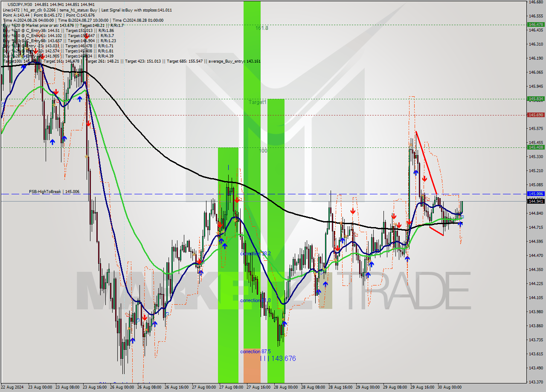The height and width of the screenshot is (392, 546).
Task: Click the 145.945 price axis value
Action: [x=536, y=86]
